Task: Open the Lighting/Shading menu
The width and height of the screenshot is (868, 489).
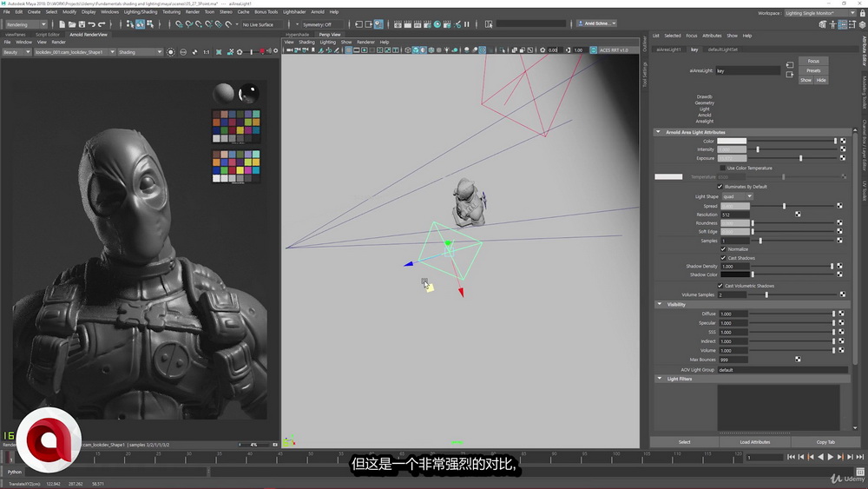Action: [x=140, y=11]
